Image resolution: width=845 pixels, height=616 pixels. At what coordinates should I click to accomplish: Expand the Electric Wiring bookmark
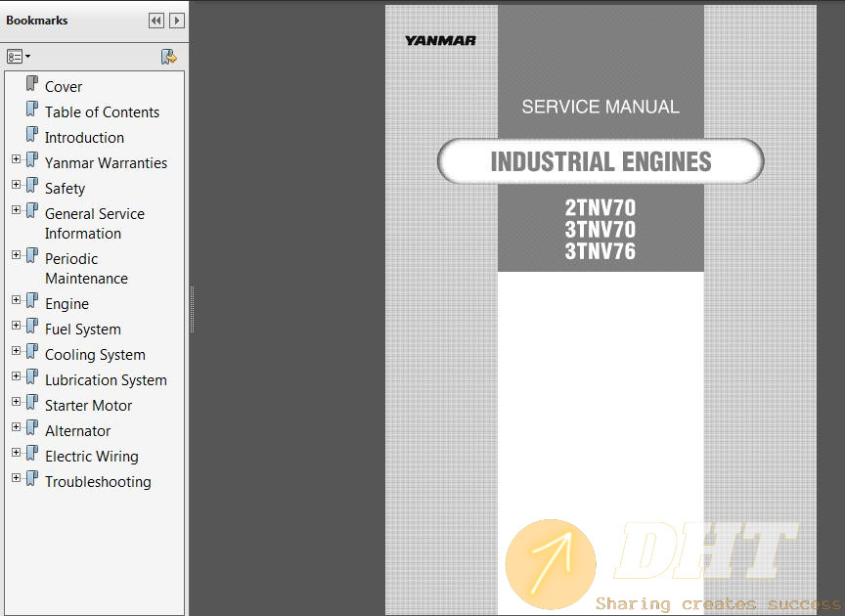pyautogui.click(x=17, y=452)
